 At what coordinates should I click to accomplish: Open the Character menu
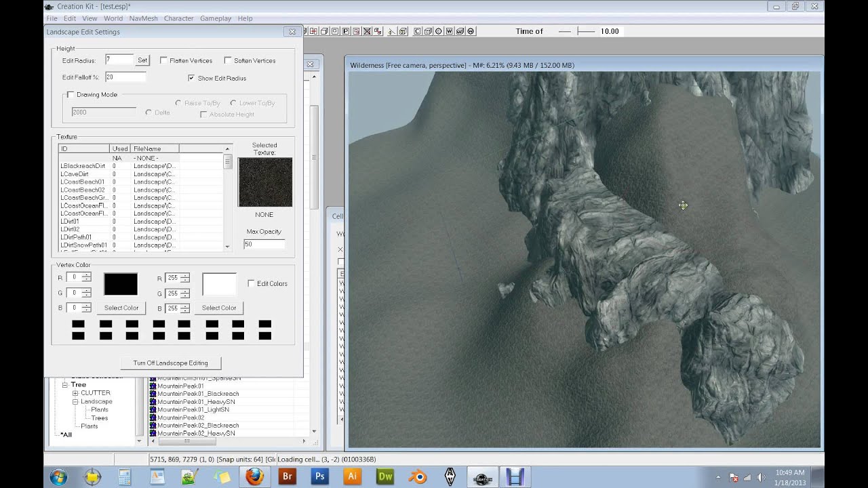[178, 18]
